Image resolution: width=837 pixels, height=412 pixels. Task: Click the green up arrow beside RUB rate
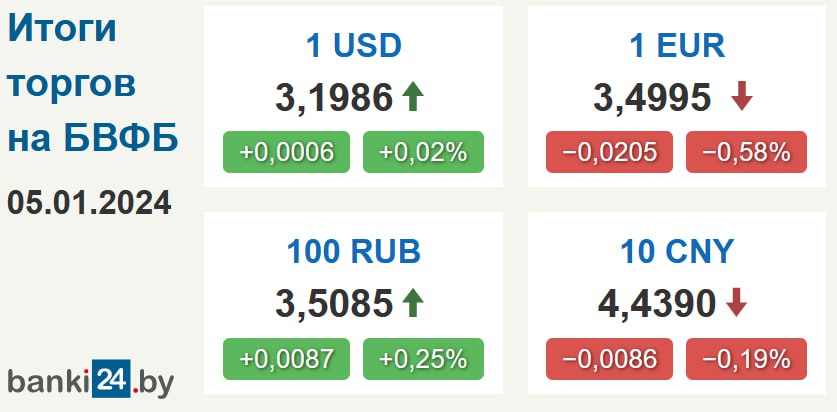tap(412, 303)
